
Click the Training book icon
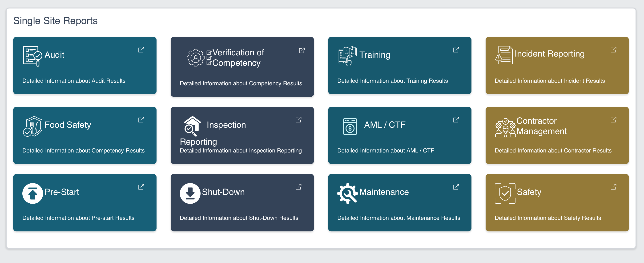point(347,56)
